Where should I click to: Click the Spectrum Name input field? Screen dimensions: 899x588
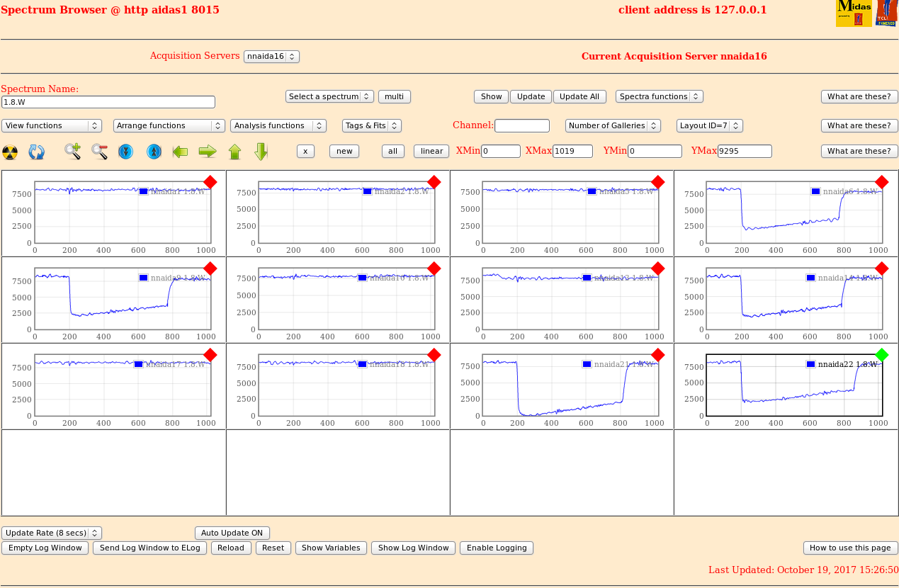[x=108, y=102]
